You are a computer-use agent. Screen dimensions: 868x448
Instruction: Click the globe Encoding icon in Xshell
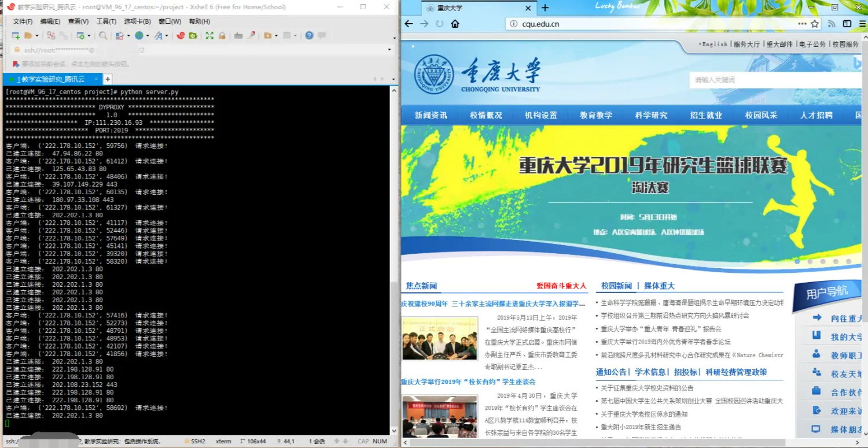[139, 35]
